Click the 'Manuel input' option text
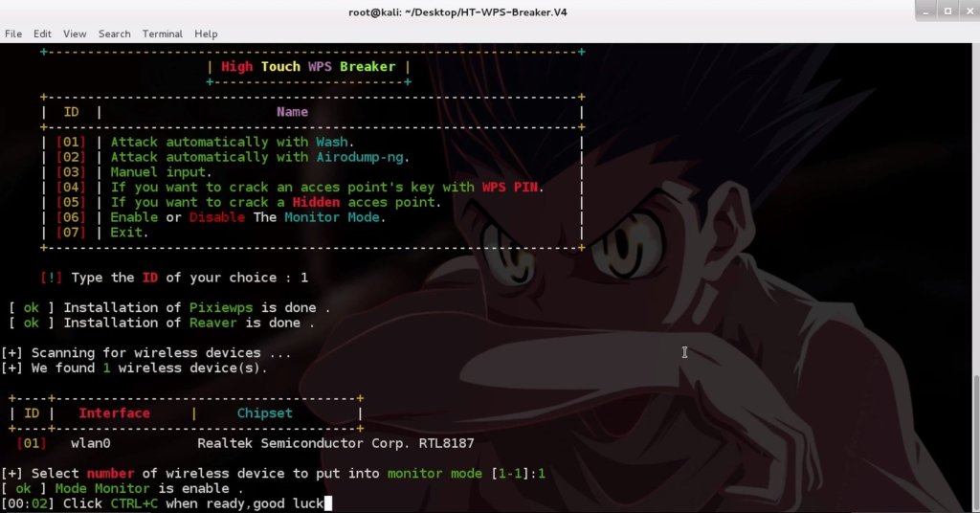Viewport: 980px width, 513px height. point(161,172)
